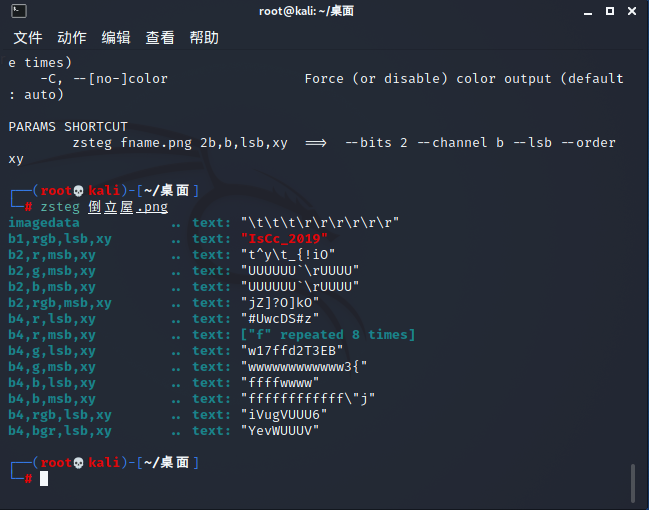
Task: Click the terminal scrollbar thumb
Action: (x=632, y=483)
